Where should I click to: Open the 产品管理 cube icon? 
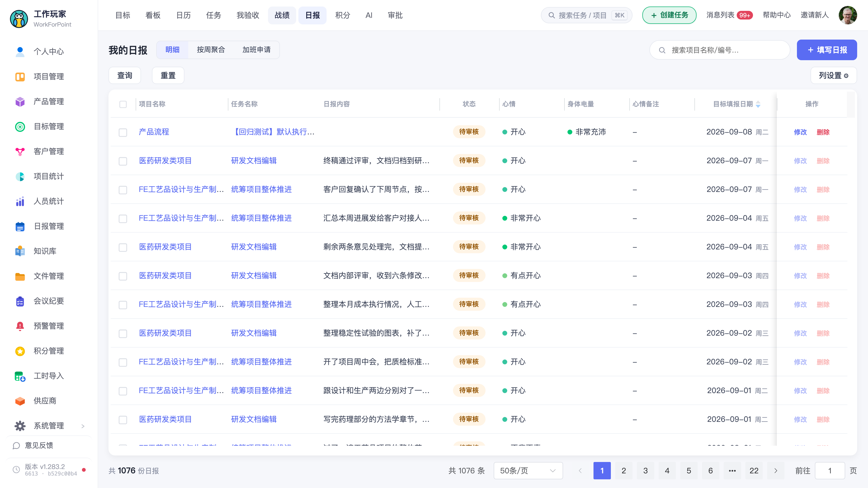[20, 101]
